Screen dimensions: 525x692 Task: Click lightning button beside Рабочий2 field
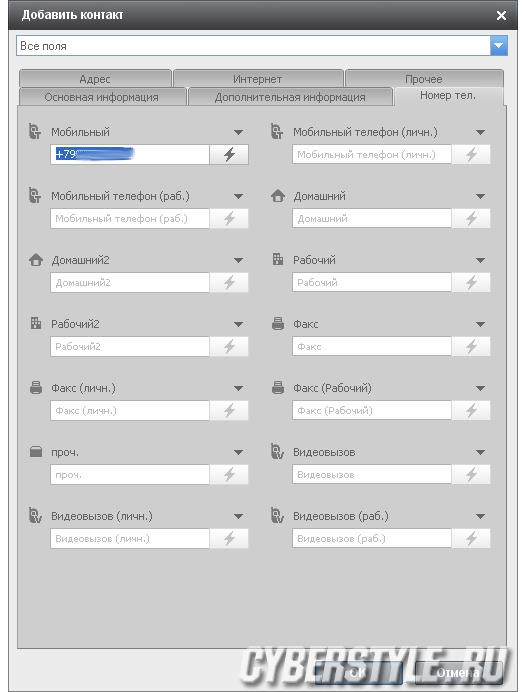point(229,346)
